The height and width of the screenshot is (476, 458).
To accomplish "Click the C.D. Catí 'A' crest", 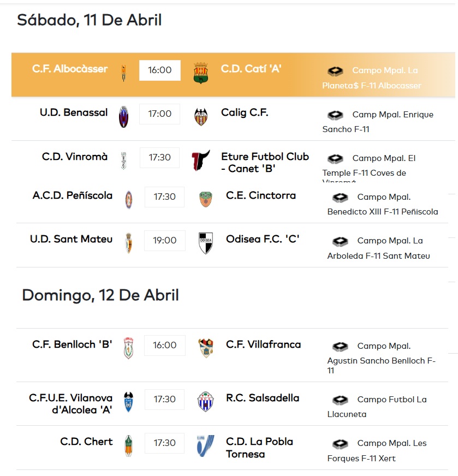I will tap(201, 73).
